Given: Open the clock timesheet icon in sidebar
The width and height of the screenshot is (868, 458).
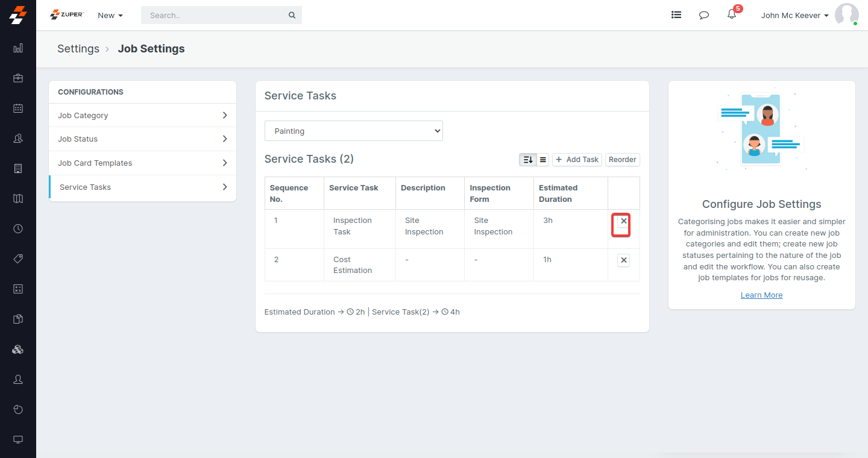Looking at the screenshot, I should pos(18,229).
